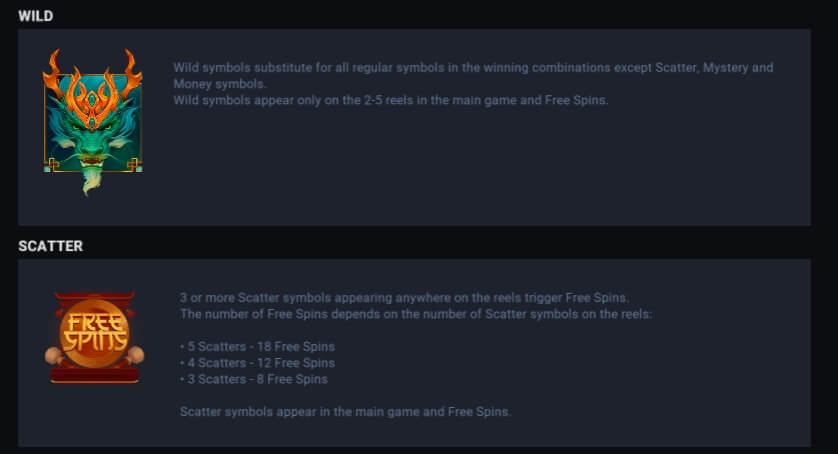Click the '3 Scatters - 8 Free Spins' line
This screenshot has height=454, width=838.
click(254, 379)
